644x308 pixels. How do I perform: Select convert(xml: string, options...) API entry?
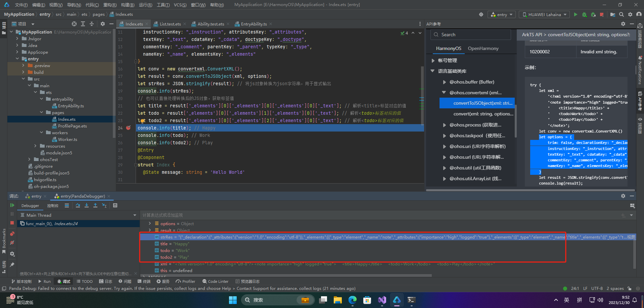[x=483, y=114]
